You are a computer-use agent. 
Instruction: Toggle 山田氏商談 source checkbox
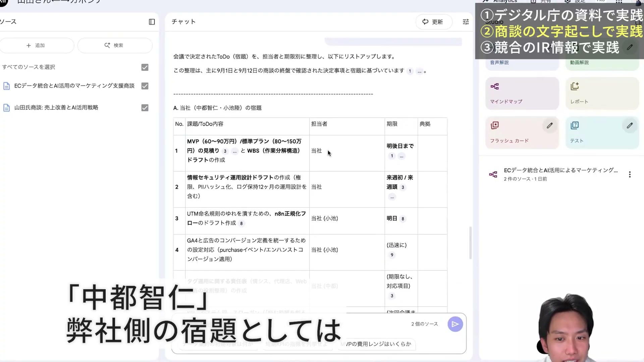(x=145, y=108)
